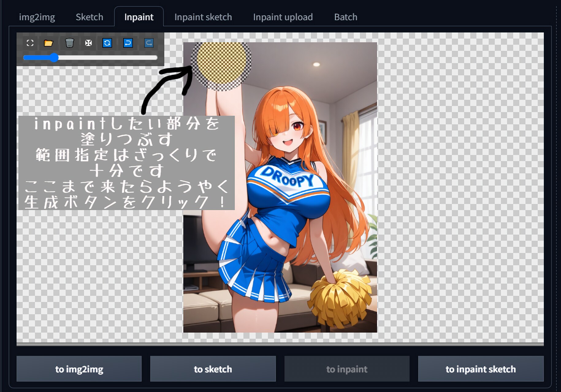Delete canvas image with trash icon

(x=70, y=43)
